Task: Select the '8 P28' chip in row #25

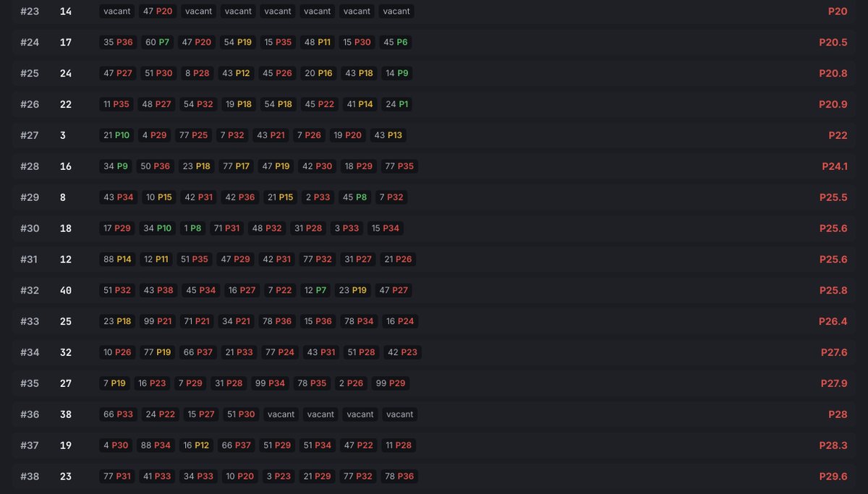Action: tap(197, 73)
